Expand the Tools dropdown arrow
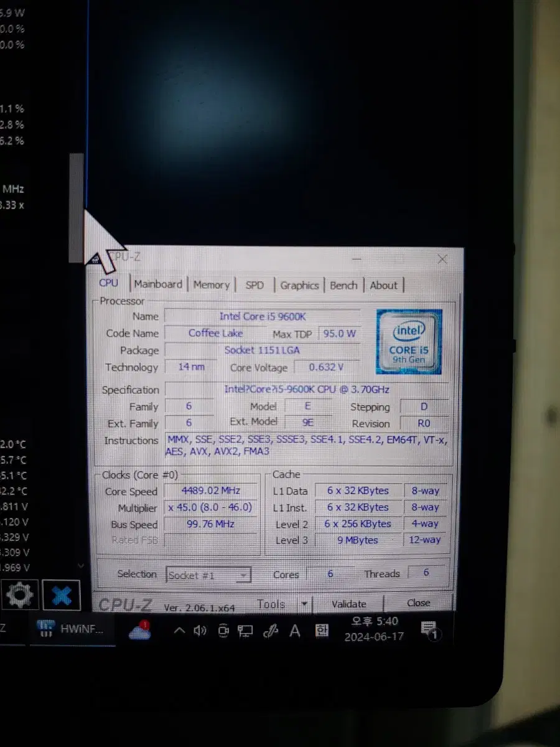Viewport: 560px width, 747px height. coord(304,604)
